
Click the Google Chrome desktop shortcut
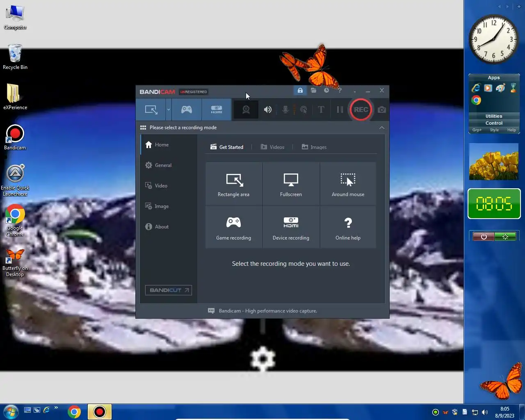point(15,221)
